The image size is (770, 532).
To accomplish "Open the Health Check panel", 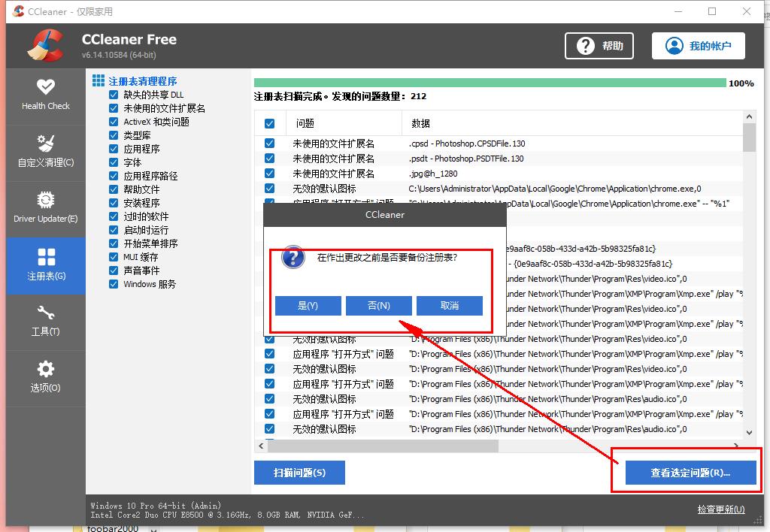I will coord(45,95).
